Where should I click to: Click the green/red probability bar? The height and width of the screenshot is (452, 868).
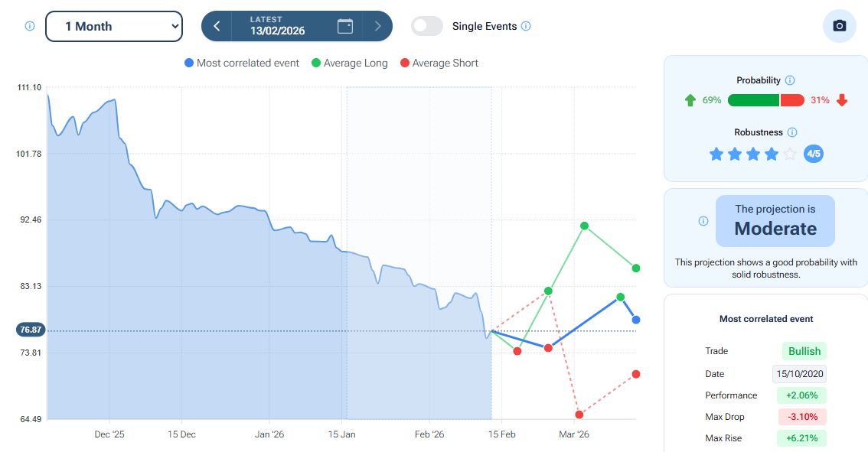[765, 100]
